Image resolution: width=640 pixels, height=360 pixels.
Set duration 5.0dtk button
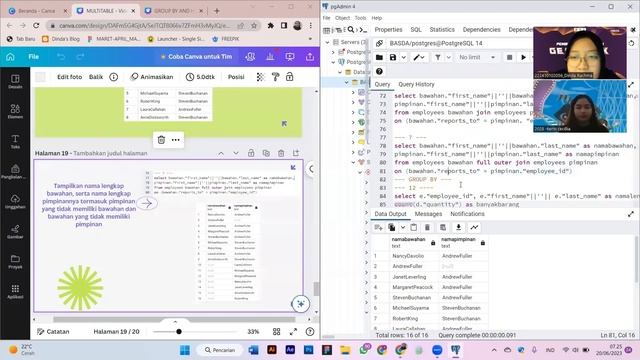(200, 77)
